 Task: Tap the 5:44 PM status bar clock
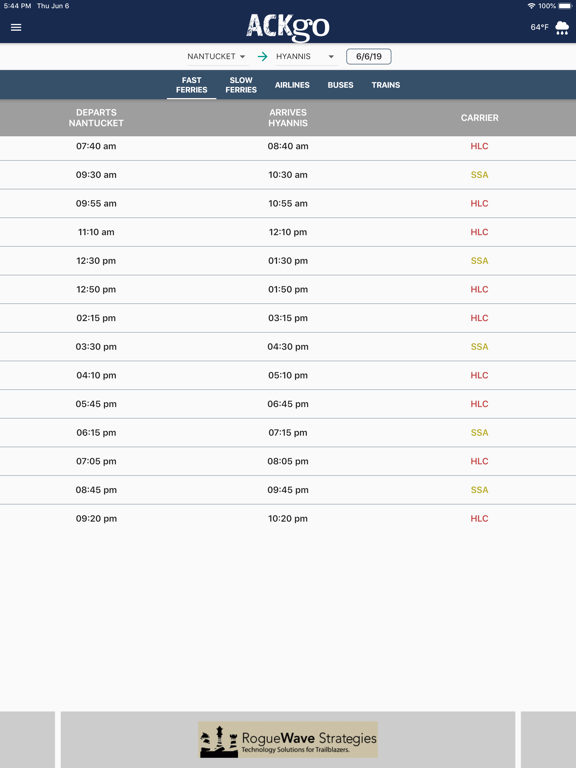(x=18, y=6)
